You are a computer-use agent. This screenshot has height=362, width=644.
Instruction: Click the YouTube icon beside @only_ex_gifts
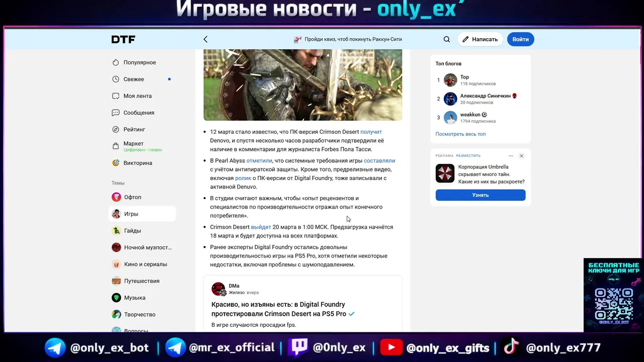point(391,347)
